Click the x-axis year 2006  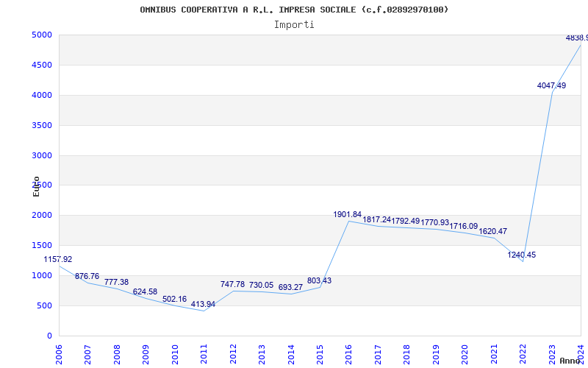coord(59,355)
